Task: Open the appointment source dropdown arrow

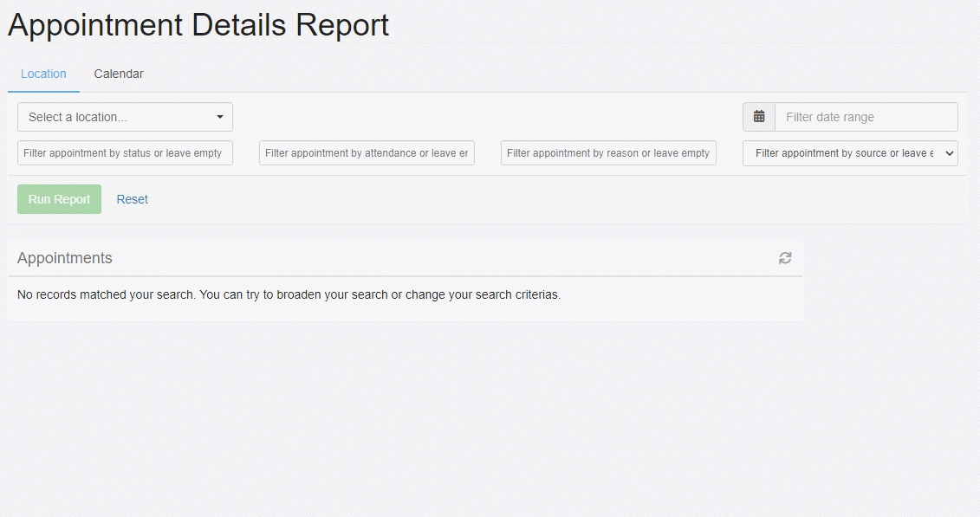Action: point(949,152)
